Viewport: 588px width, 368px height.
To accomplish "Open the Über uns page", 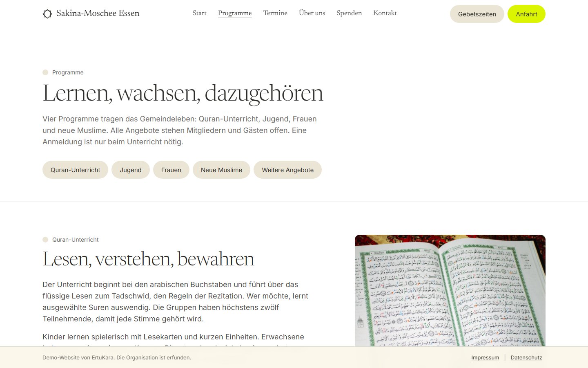I will click(312, 13).
